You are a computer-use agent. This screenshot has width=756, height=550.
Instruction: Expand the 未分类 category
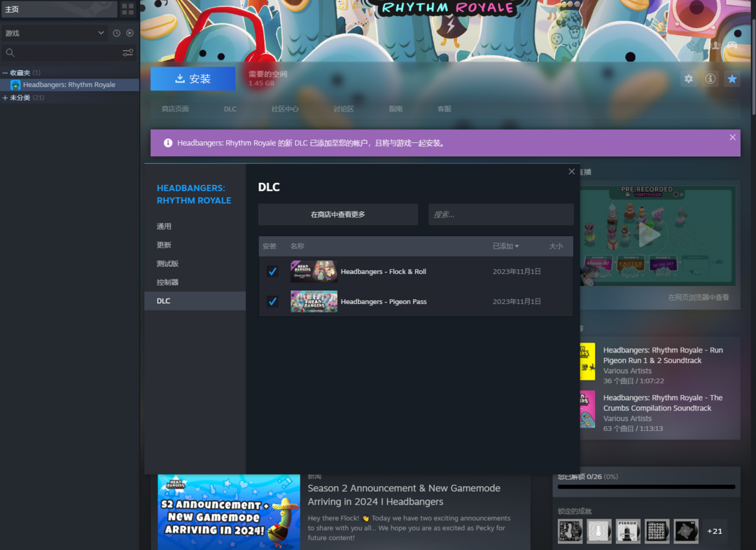tap(6, 98)
